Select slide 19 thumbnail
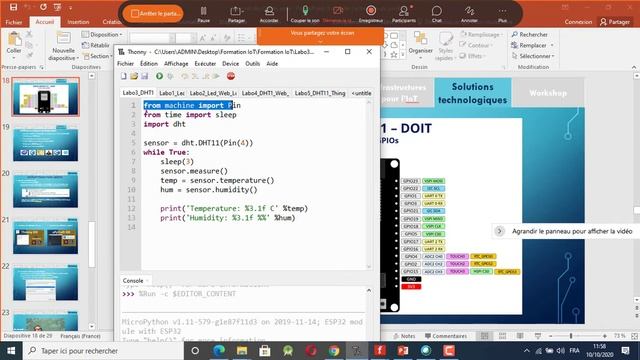The image size is (640, 360). click(45, 144)
